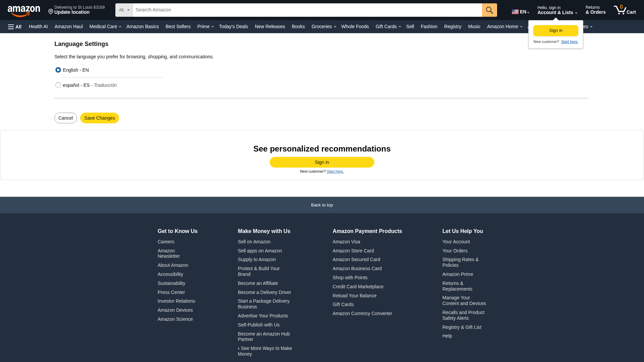Click Sign in in the account popup
This screenshot has width=644, height=362.
pos(556,31)
